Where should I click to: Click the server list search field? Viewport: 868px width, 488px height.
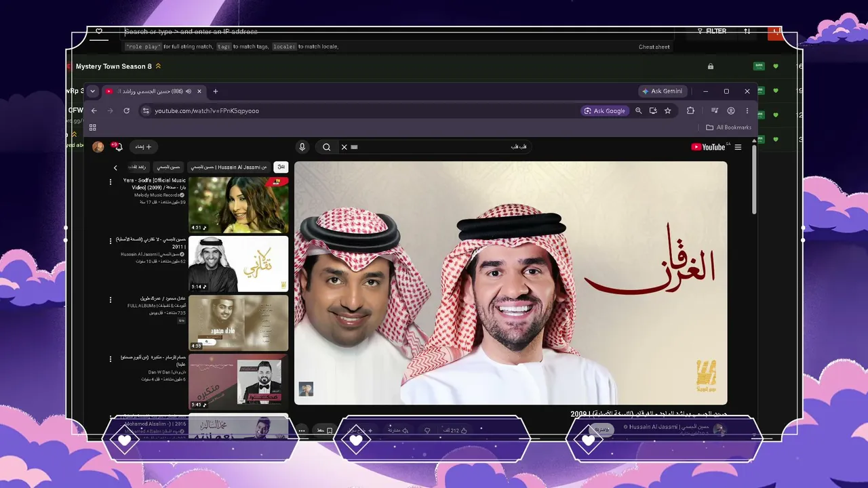397,31
